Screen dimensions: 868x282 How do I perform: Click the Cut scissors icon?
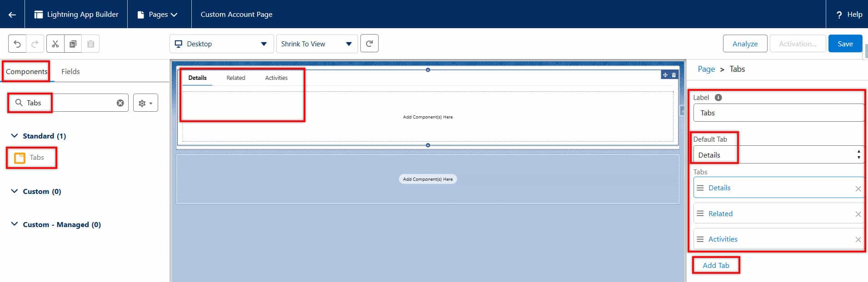[x=55, y=44]
